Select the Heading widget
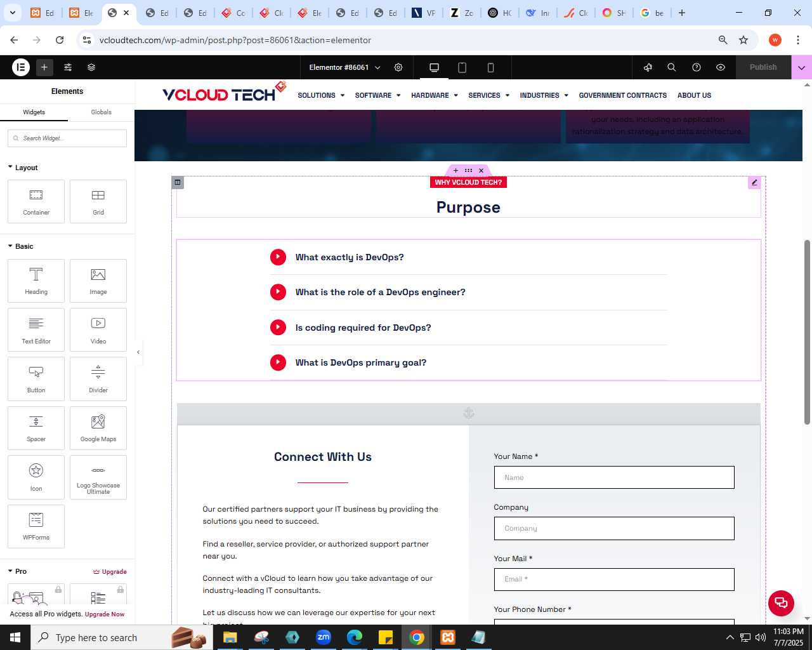This screenshot has width=812, height=650. tap(36, 281)
